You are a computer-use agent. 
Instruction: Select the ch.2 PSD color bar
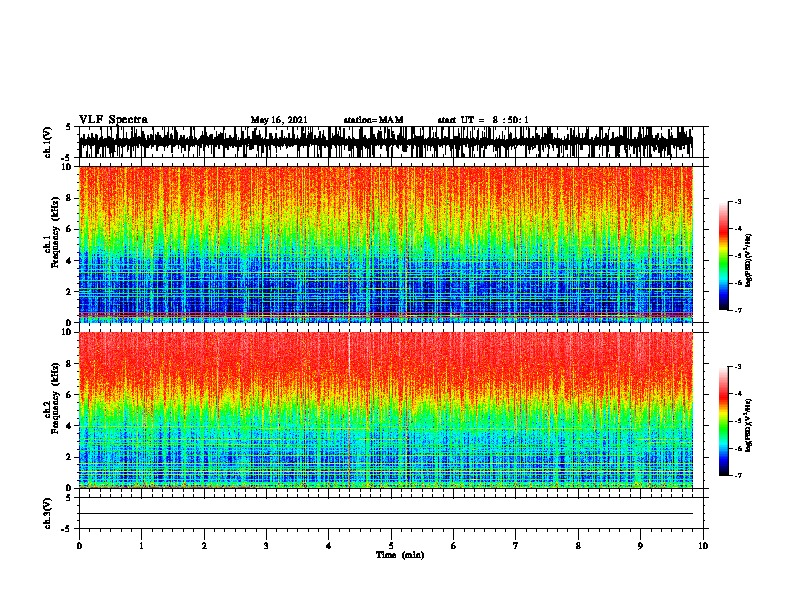coord(723,421)
